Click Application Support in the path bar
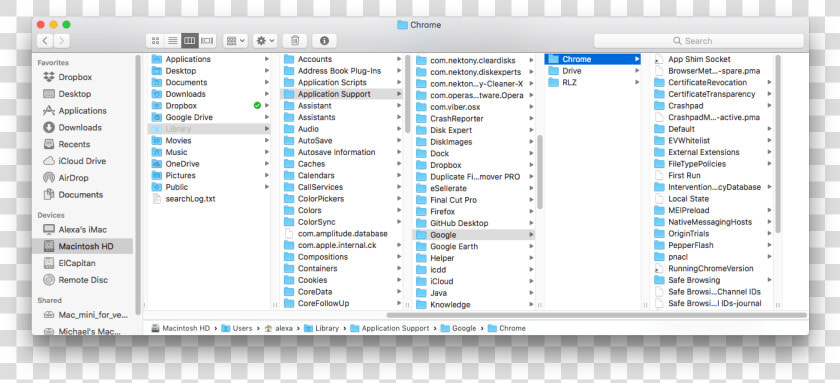Screen dimensions: 840x383 pyautogui.click(x=389, y=328)
